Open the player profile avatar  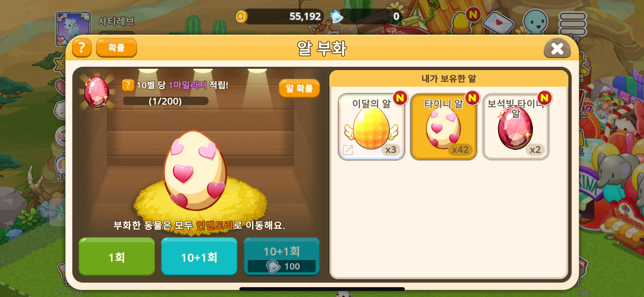tap(73, 28)
